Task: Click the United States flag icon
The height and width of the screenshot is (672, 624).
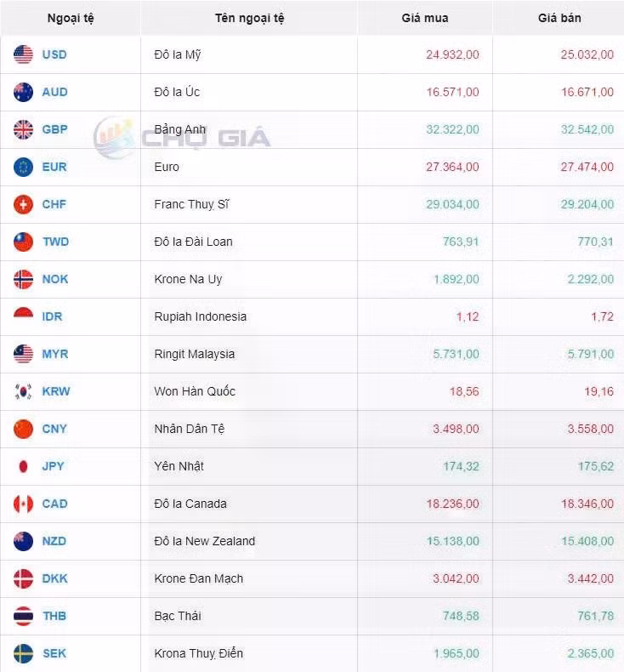Action: click(x=23, y=54)
